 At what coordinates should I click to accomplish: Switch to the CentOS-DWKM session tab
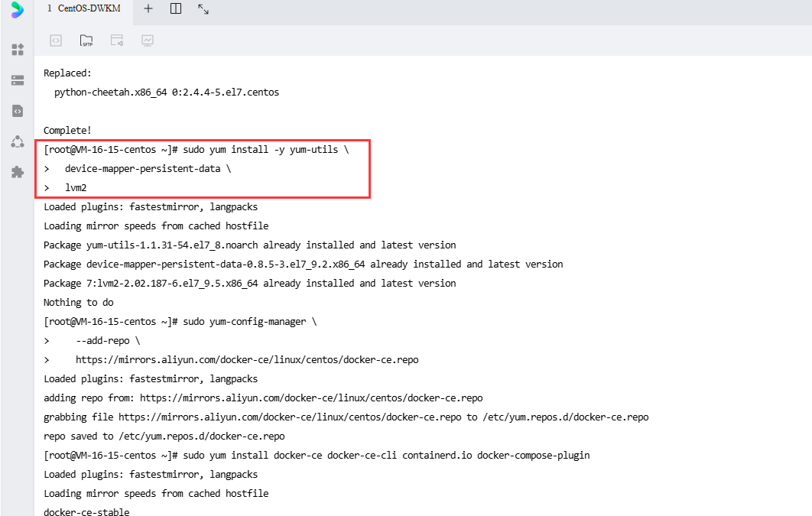(x=84, y=9)
